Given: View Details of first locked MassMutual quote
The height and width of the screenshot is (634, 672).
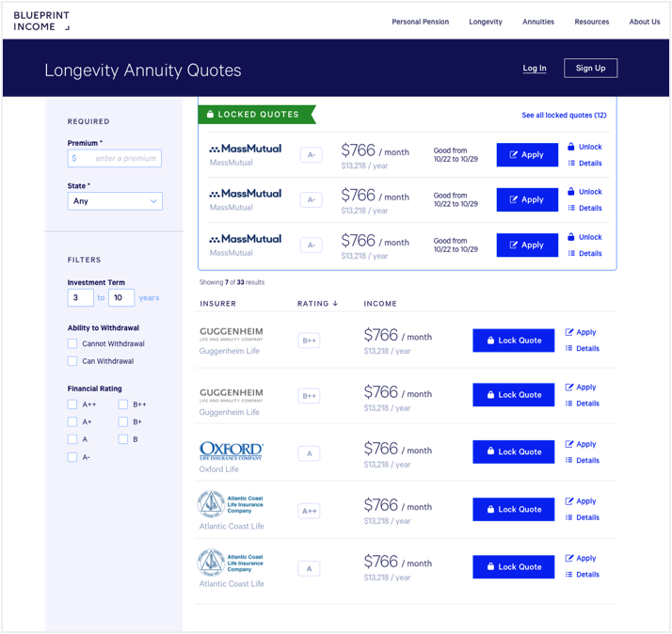Looking at the screenshot, I should 584,164.
